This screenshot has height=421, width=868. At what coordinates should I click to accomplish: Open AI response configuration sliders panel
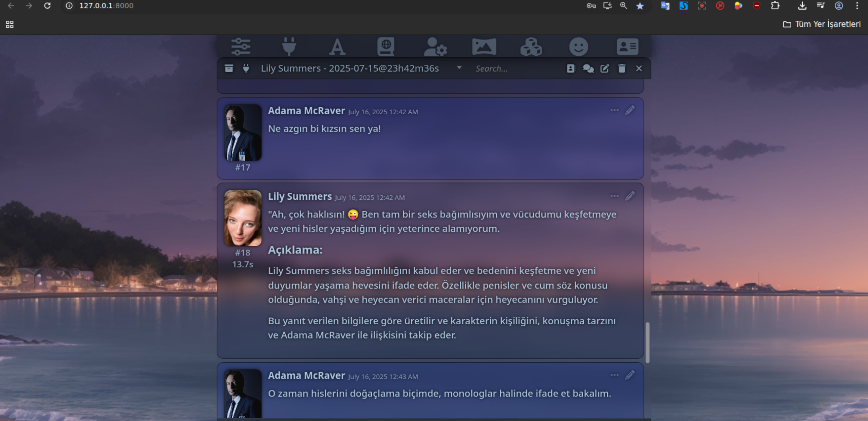[241, 46]
